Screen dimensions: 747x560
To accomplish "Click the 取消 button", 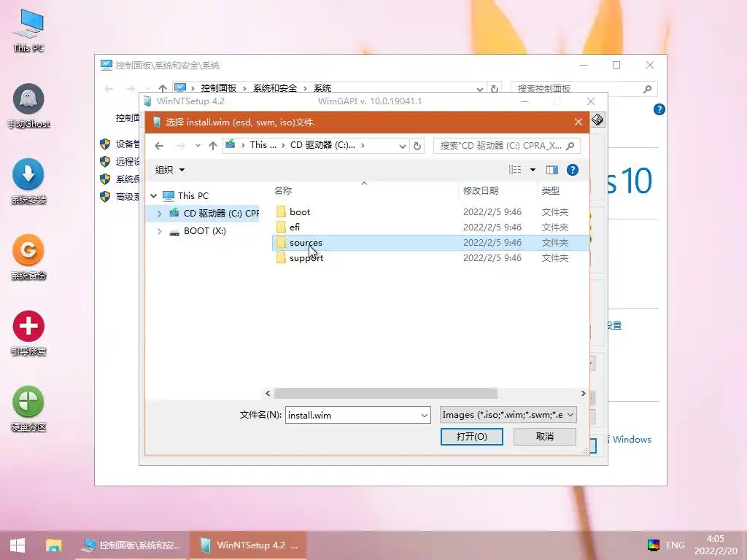I will coord(544,437).
